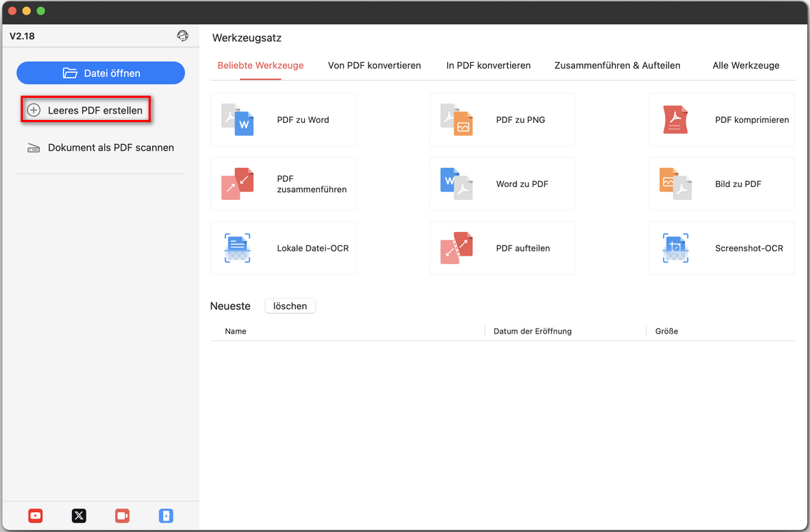Open the Zusammenführen & Aufteilen tab
Viewport: 810px width, 532px height.
coord(617,66)
